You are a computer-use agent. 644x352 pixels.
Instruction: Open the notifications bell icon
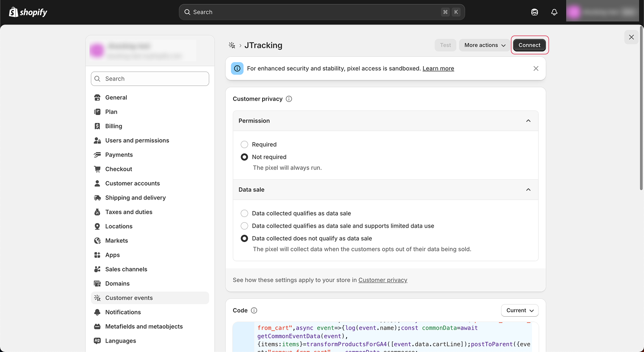(554, 12)
